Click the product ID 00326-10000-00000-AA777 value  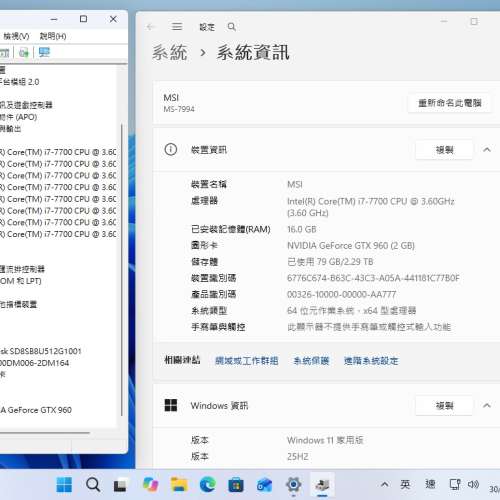coord(342,294)
